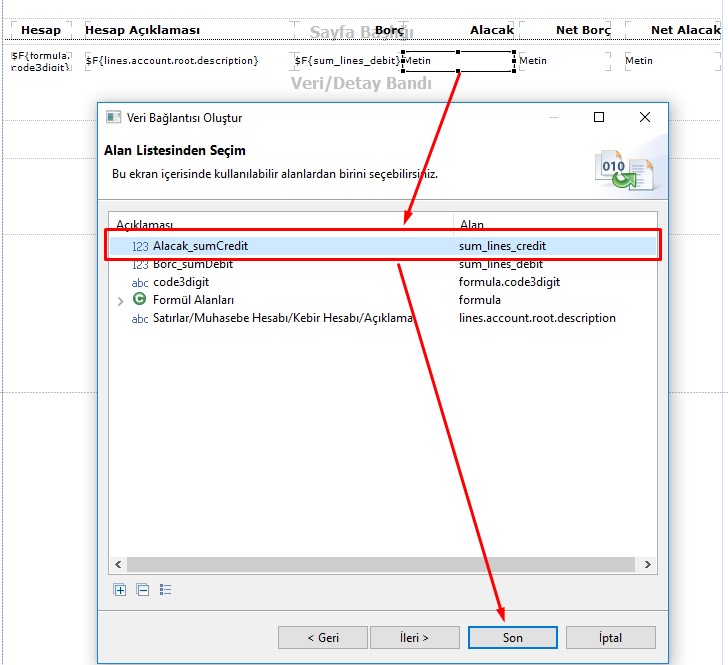Click the 123 numeric icon of Borc_sumDebit

click(x=140, y=264)
